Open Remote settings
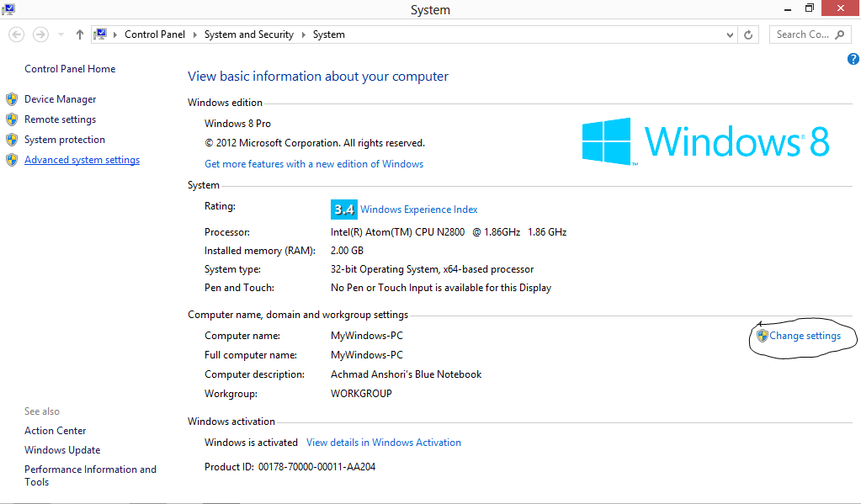This screenshot has height=504, width=861. pyautogui.click(x=61, y=119)
